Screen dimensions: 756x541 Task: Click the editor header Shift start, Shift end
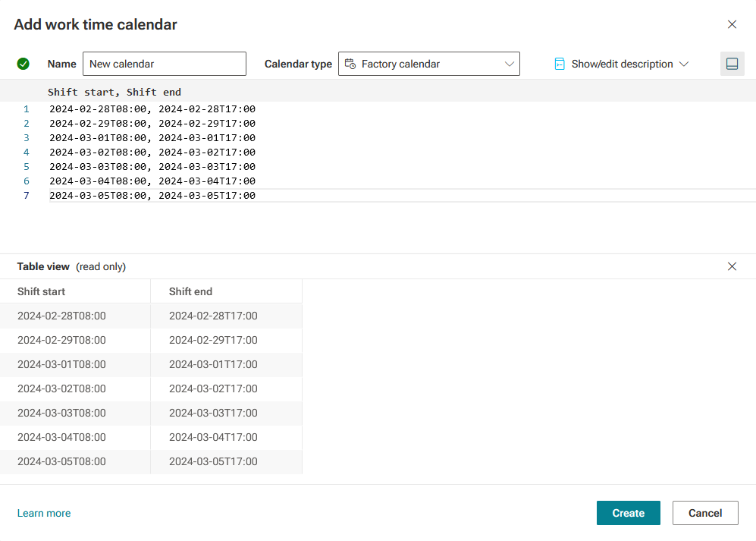coord(114,92)
